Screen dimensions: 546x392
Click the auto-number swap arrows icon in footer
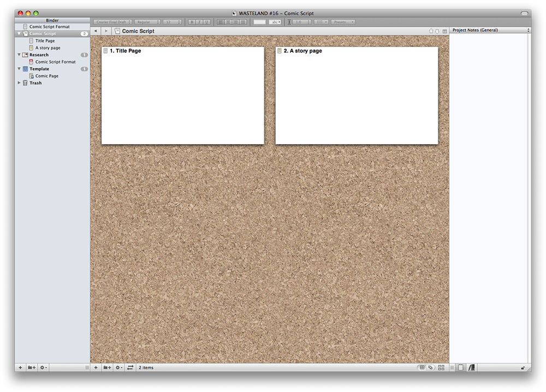point(130,368)
